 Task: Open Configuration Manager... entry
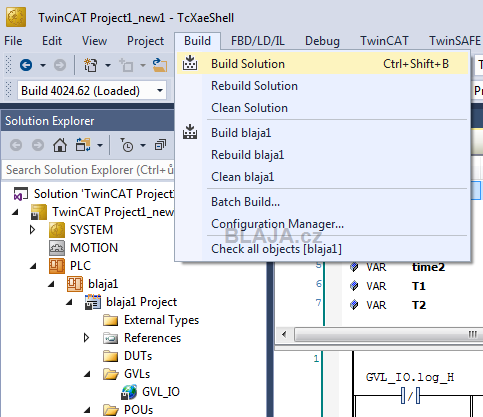[x=323, y=224]
